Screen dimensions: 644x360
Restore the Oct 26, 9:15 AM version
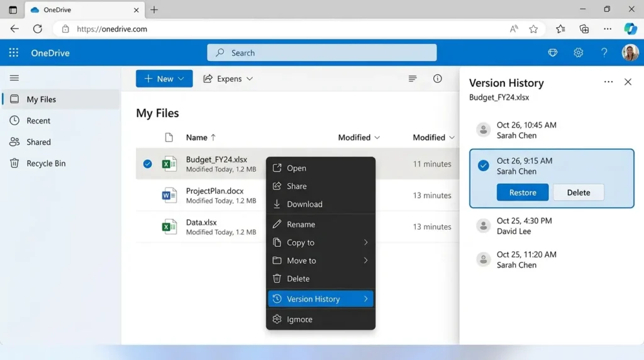coord(523,193)
